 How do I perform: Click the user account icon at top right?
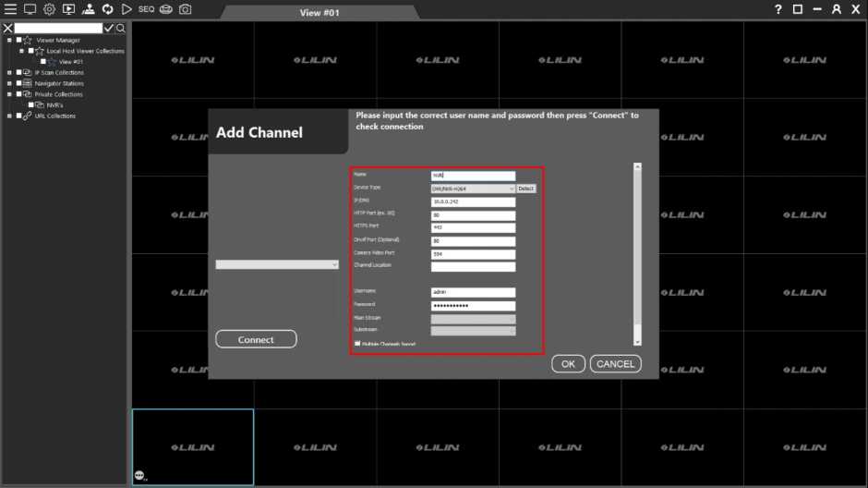tap(836, 9)
